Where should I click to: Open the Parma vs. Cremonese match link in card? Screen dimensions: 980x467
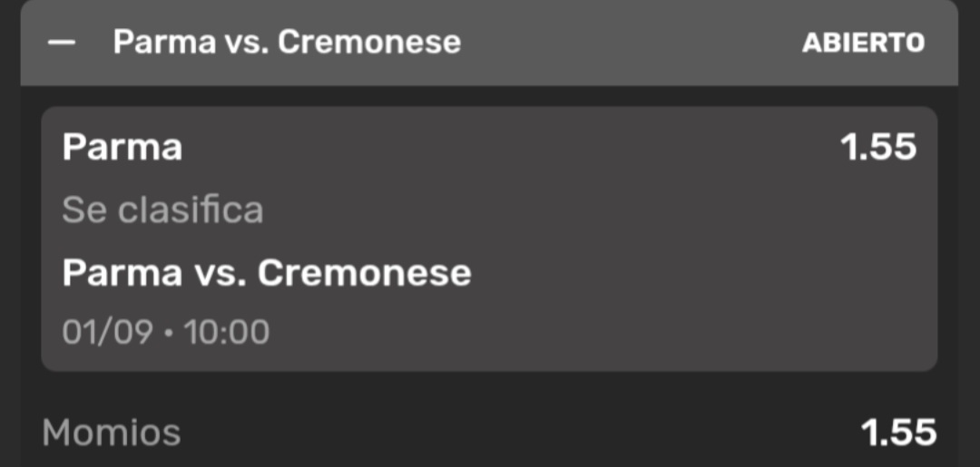click(x=267, y=273)
